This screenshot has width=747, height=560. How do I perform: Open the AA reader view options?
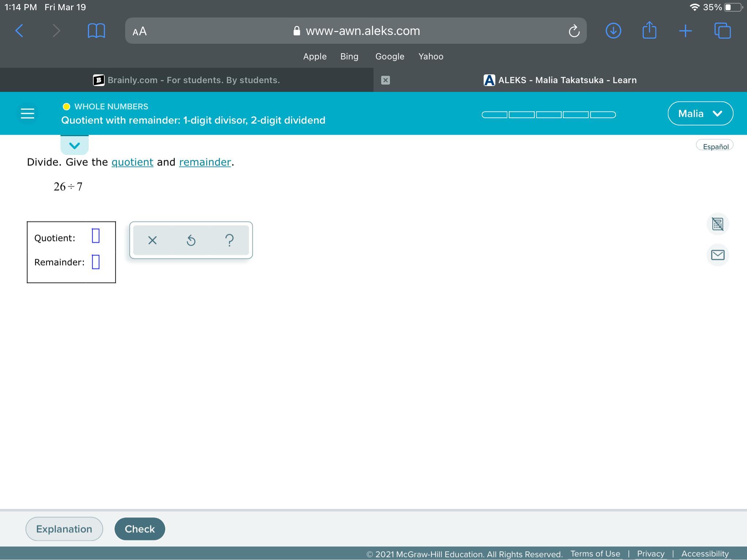tap(140, 31)
